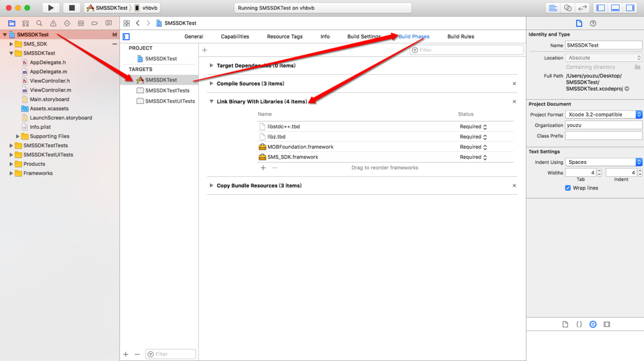
Task: Select the Capabilities tab
Action: point(235,36)
